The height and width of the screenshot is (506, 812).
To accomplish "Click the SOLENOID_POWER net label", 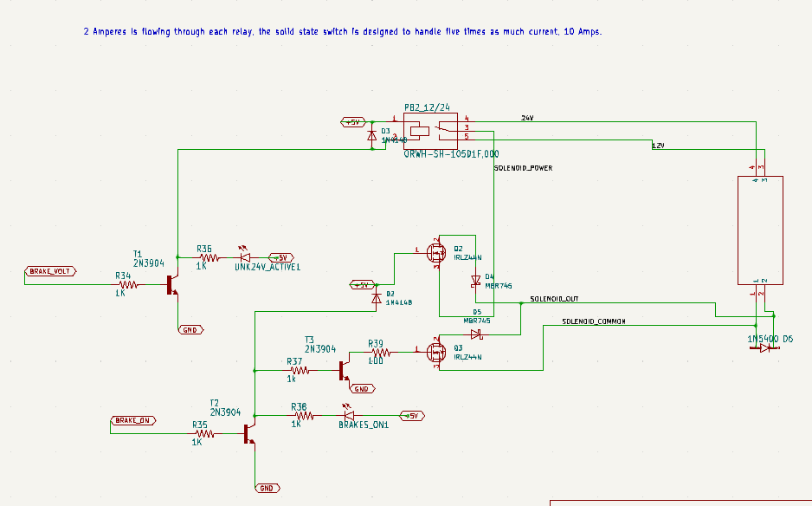I will 524,168.
